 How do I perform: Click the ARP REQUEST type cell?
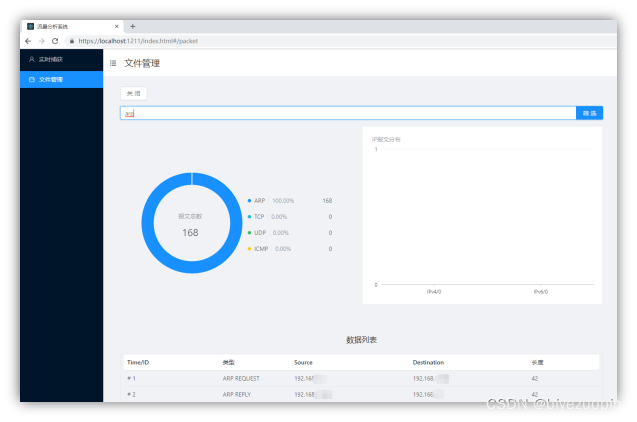point(241,378)
